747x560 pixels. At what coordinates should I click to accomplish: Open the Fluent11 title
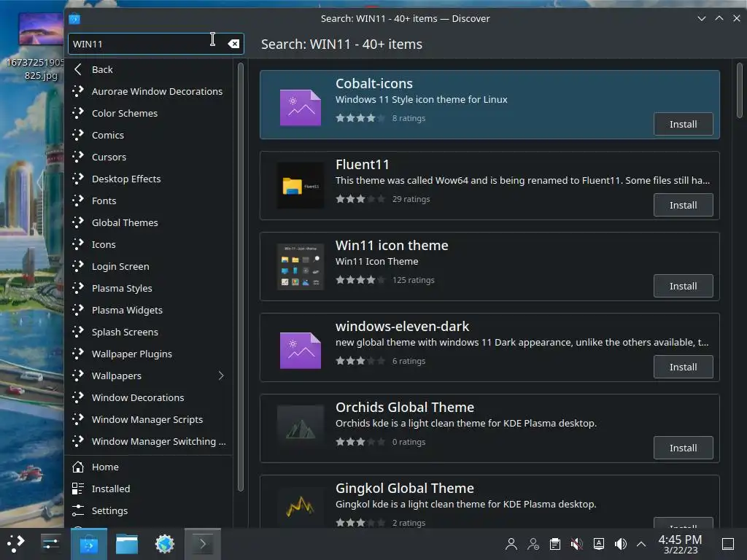pos(362,165)
